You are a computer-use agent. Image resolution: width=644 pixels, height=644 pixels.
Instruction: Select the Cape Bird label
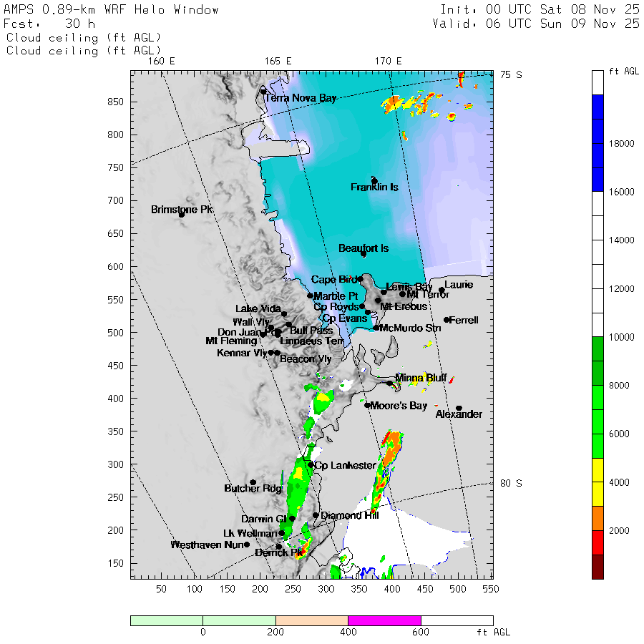(x=334, y=280)
